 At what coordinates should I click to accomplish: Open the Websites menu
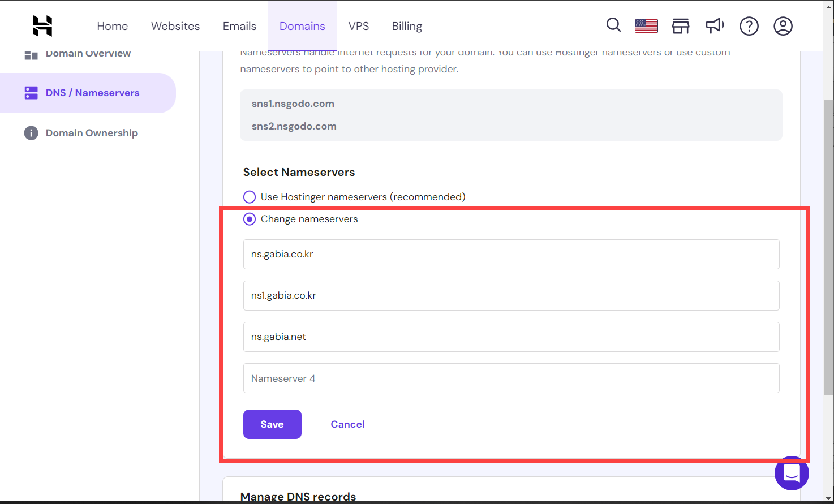(x=175, y=26)
